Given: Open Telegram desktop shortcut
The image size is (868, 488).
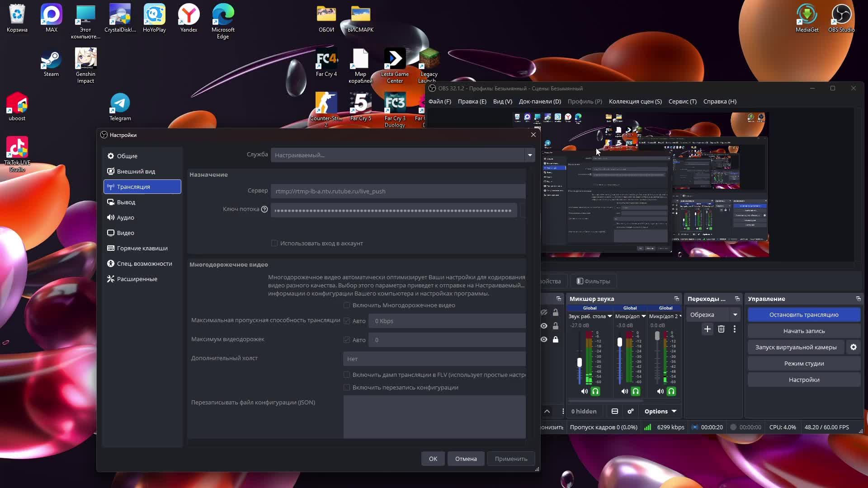Looking at the screenshot, I should tap(120, 107).
